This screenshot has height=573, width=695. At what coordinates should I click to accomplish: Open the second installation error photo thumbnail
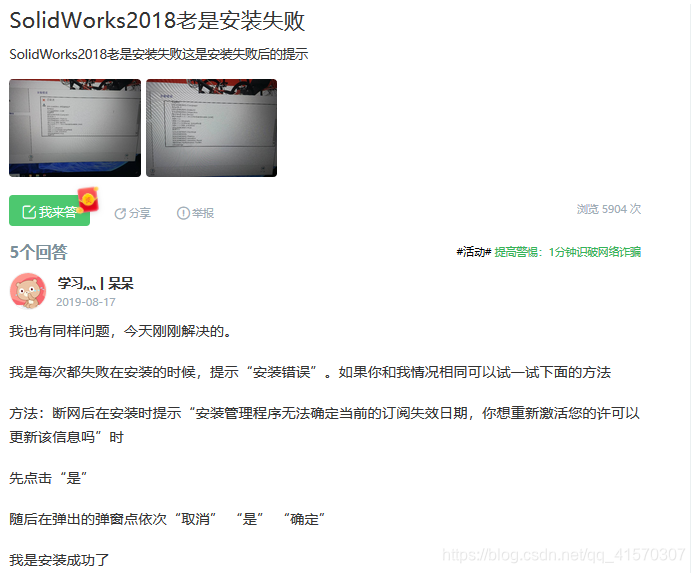pyautogui.click(x=211, y=128)
